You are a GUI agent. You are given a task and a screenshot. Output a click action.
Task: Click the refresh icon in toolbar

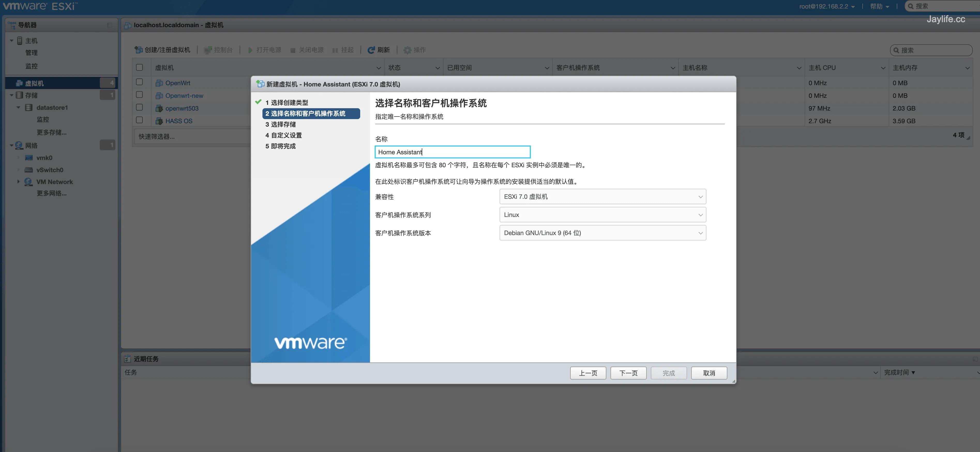point(371,50)
